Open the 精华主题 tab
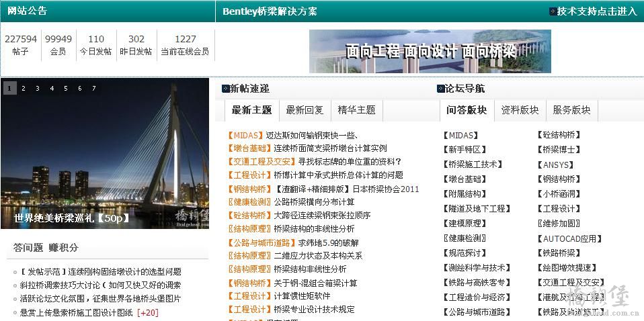Image resolution: width=644 pixels, height=321 pixels. pyautogui.click(x=356, y=110)
